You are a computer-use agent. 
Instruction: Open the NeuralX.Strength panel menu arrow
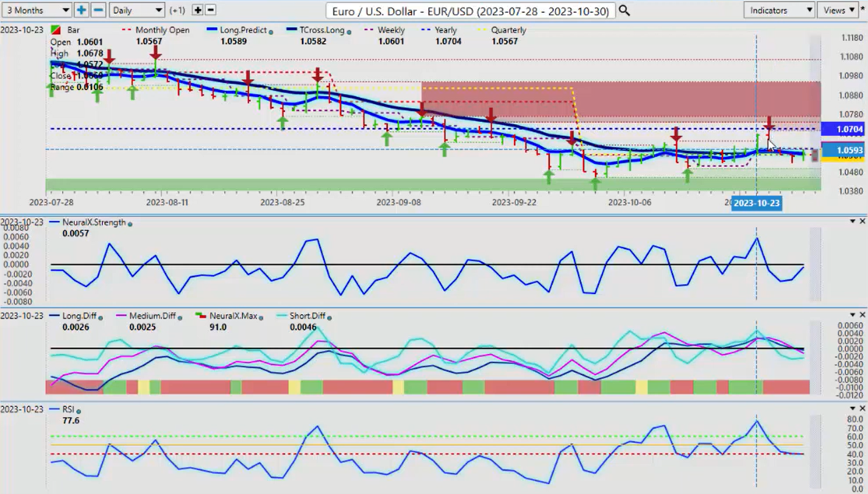click(852, 222)
